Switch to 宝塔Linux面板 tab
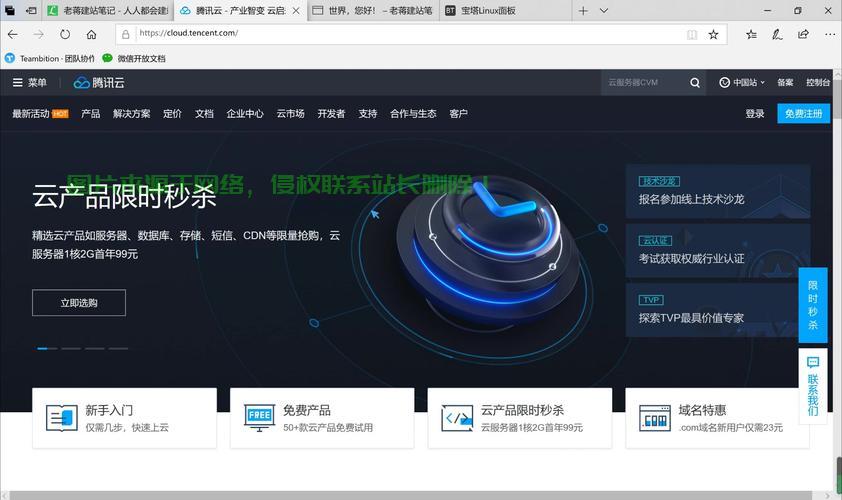 (x=505, y=10)
